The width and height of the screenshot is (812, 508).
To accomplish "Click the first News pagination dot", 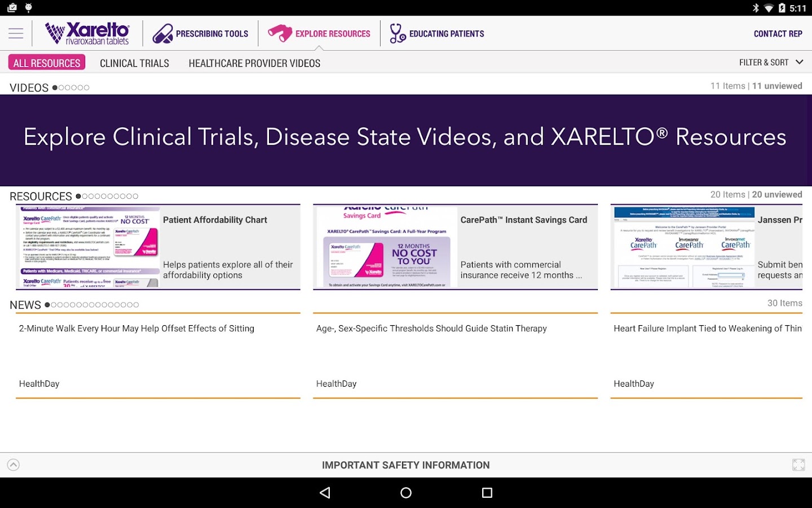I will (47, 305).
